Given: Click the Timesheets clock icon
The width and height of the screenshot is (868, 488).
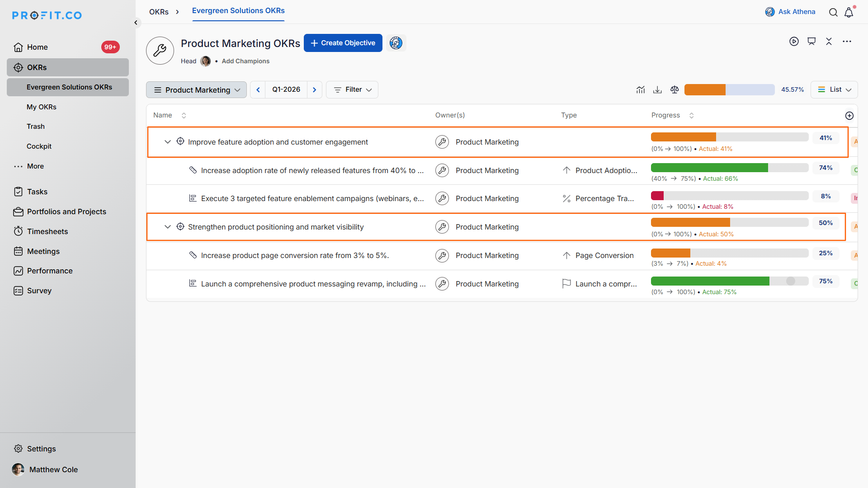Looking at the screenshot, I should [x=18, y=231].
